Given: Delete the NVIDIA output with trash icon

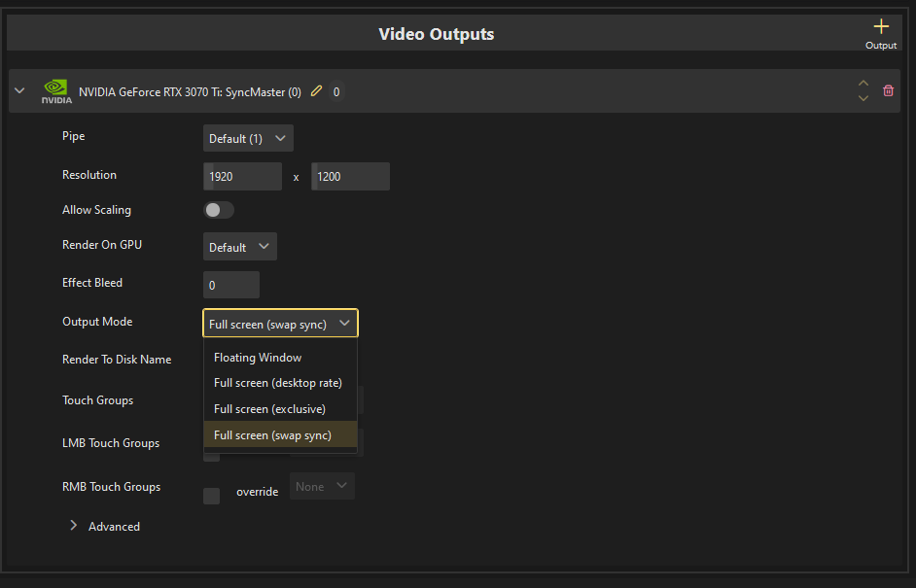Looking at the screenshot, I should click(x=888, y=91).
